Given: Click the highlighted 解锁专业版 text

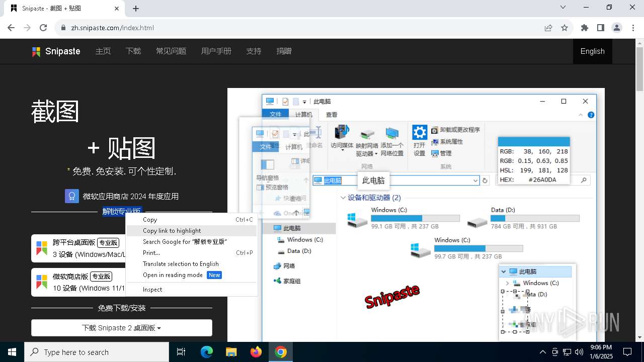Looking at the screenshot, I should point(122,211).
